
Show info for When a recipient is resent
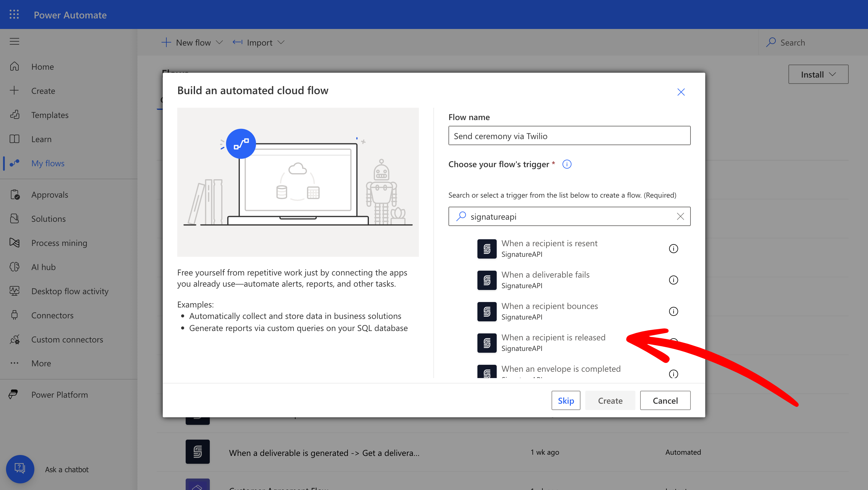pos(673,249)
